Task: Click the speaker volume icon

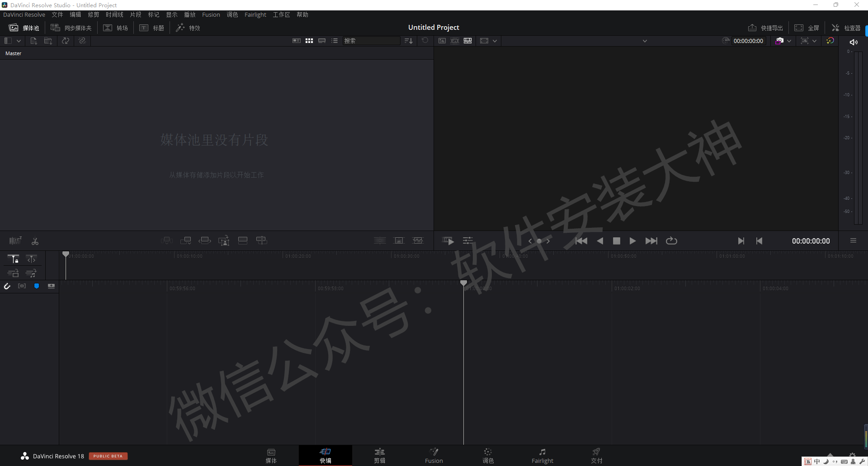Action: click(854, 42)
